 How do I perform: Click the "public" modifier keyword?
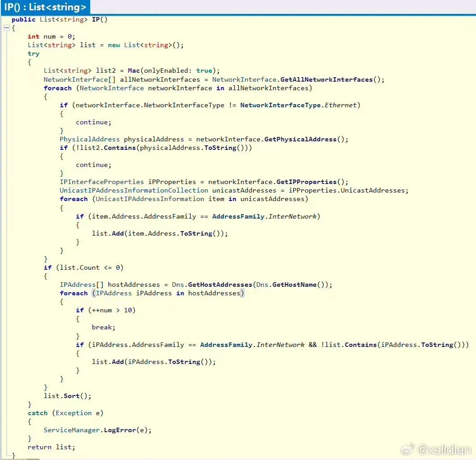pos(23,19)
